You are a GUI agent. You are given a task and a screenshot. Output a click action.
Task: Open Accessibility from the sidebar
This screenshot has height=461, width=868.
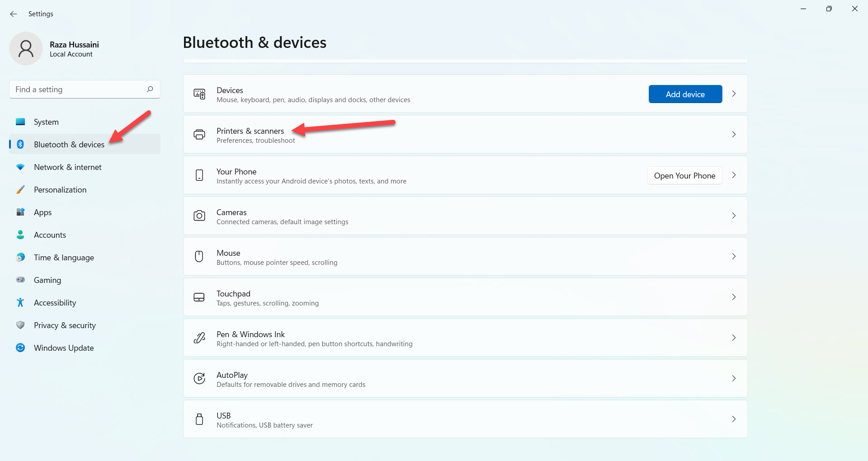click(x=55, y=303)
